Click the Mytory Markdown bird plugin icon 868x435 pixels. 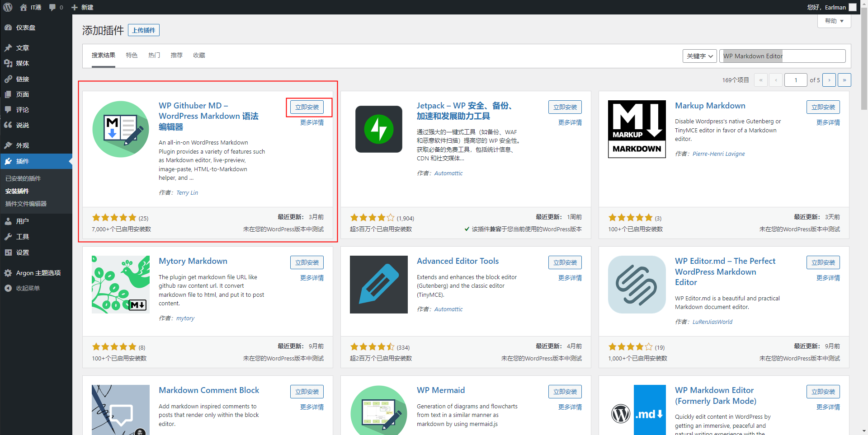121,285
